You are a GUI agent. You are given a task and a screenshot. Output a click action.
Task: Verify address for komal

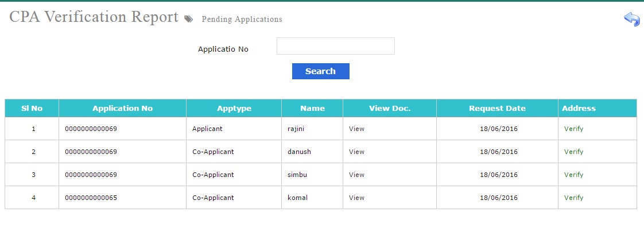[x=573, y=198]
